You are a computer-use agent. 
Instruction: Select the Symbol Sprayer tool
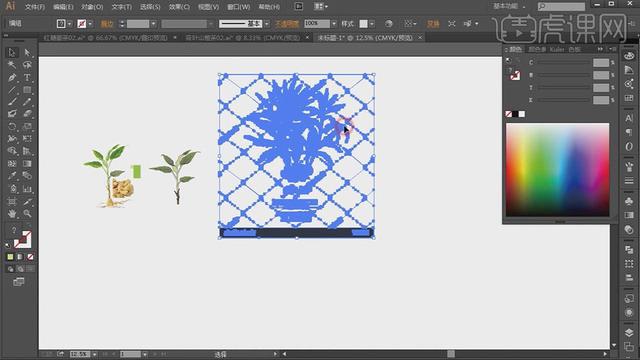(12, 189)
